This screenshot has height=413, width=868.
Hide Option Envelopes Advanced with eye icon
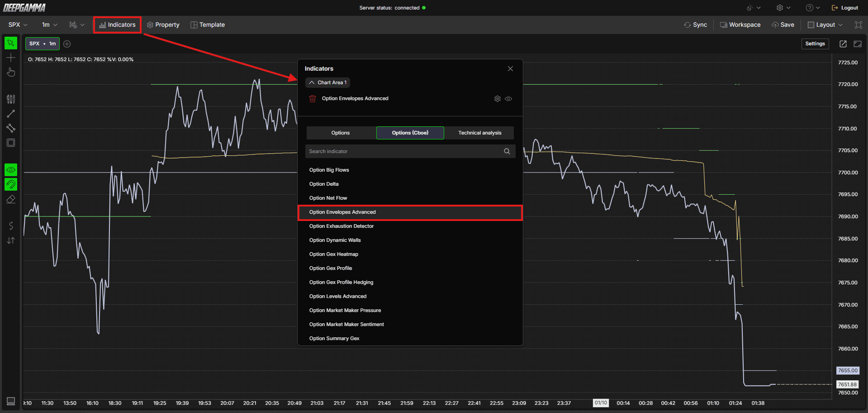click(x=508, y=99)
